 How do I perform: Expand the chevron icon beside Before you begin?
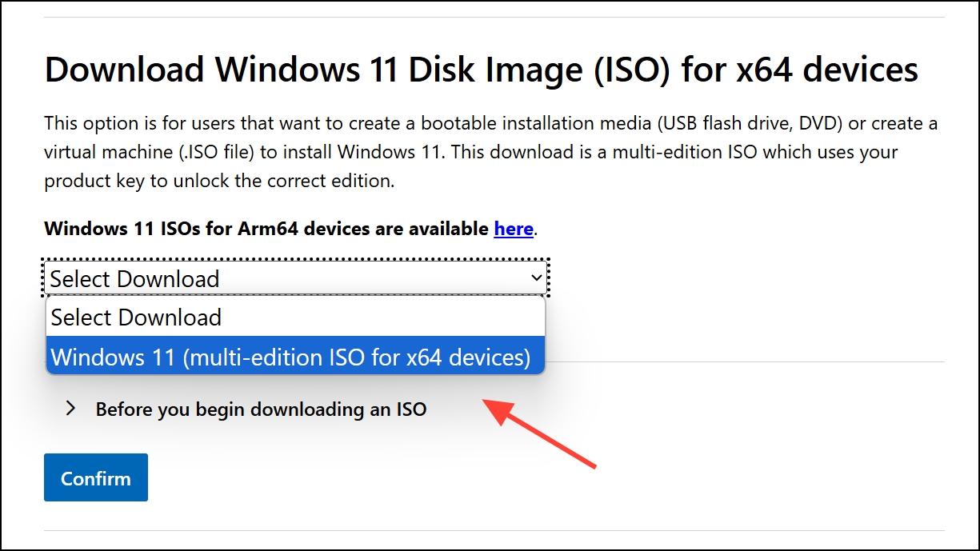(71, 409)
